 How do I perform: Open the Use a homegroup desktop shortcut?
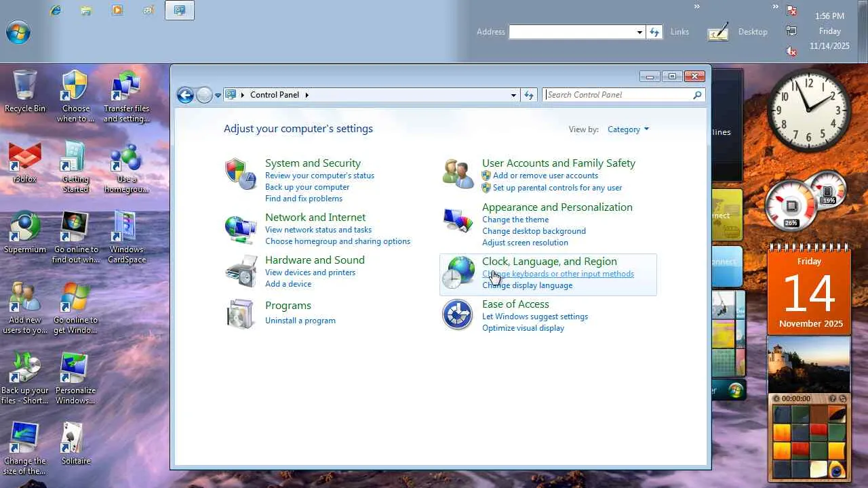click(x=127, y=167)
